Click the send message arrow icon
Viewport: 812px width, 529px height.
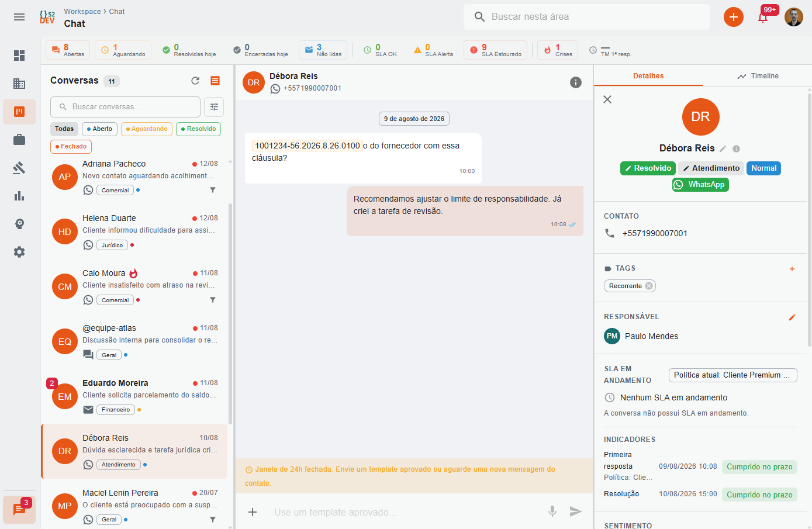click(576, 511)
